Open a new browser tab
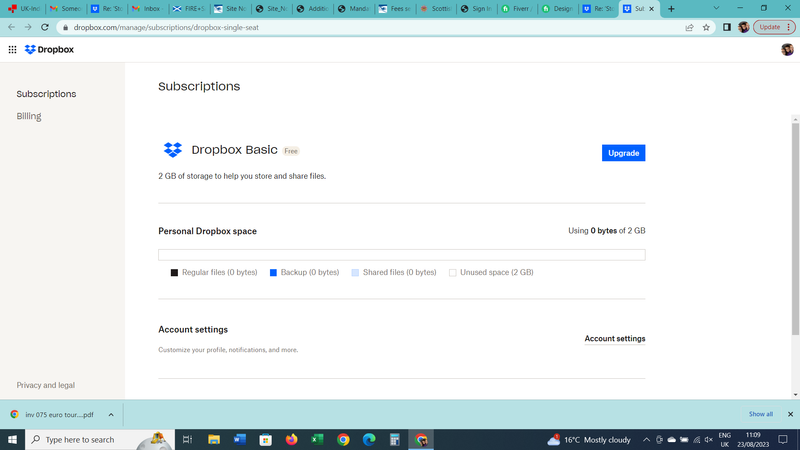The height and width of the screenshot is (450, 800). 671,9
